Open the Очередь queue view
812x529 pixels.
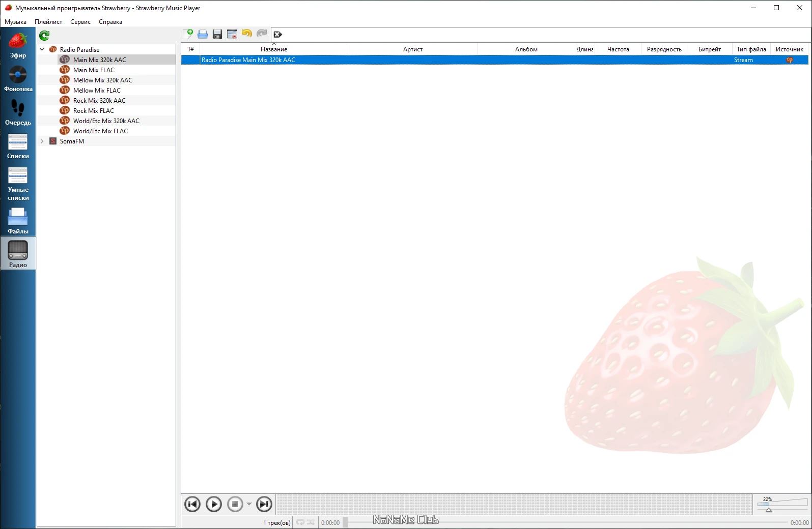pyautogui.click(x=18, y=112)
